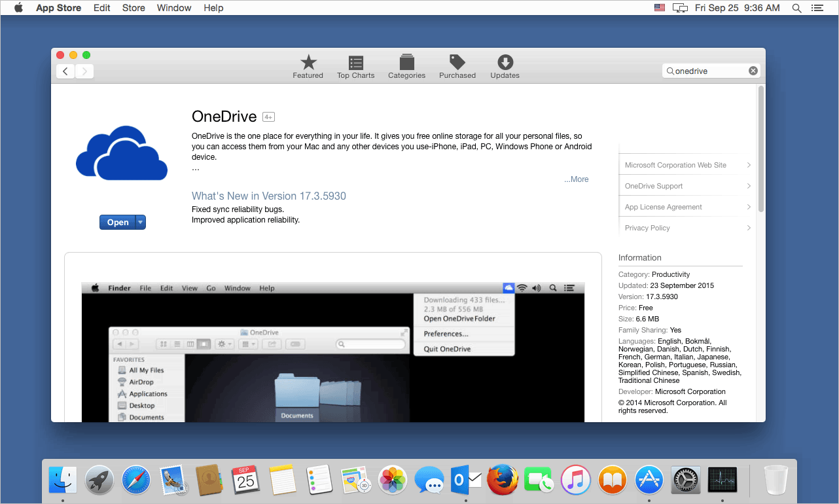Click What's New in Version 17.3.5930
Viewport: 839px width, 504px height.
[269, 196]
